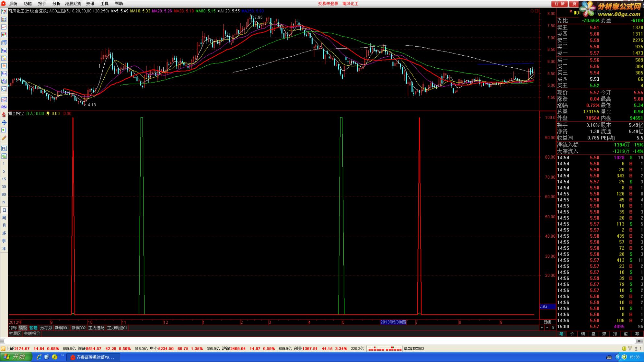
Task: Open the 工具 menu
Action: [104, 4]
